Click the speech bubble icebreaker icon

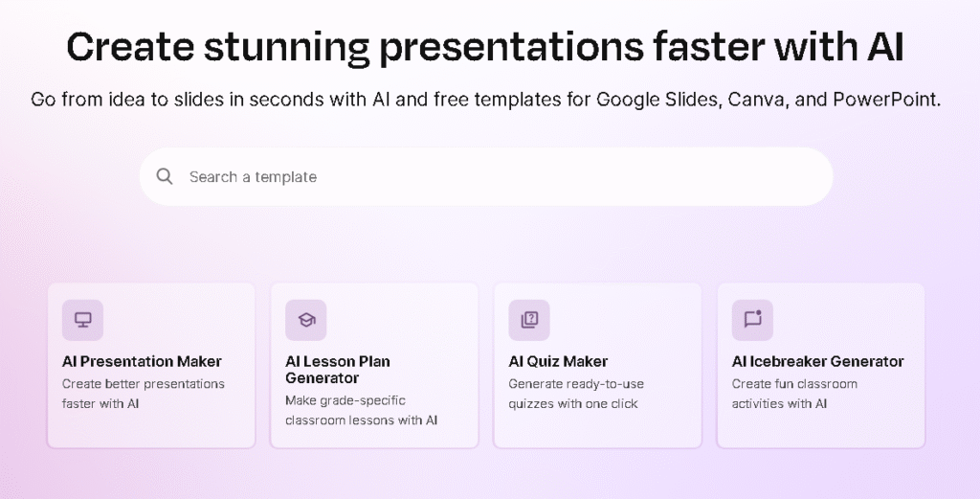click(x=752, y=320)
